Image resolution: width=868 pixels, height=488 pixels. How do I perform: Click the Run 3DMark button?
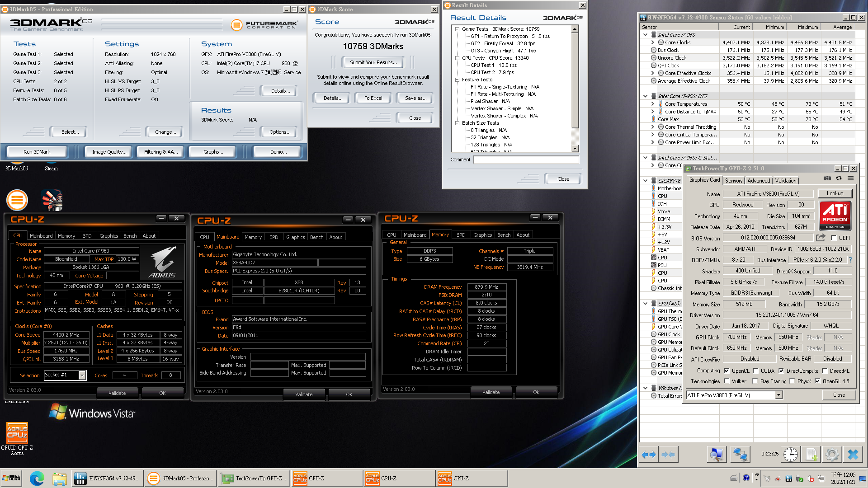[x=37, y=152]
